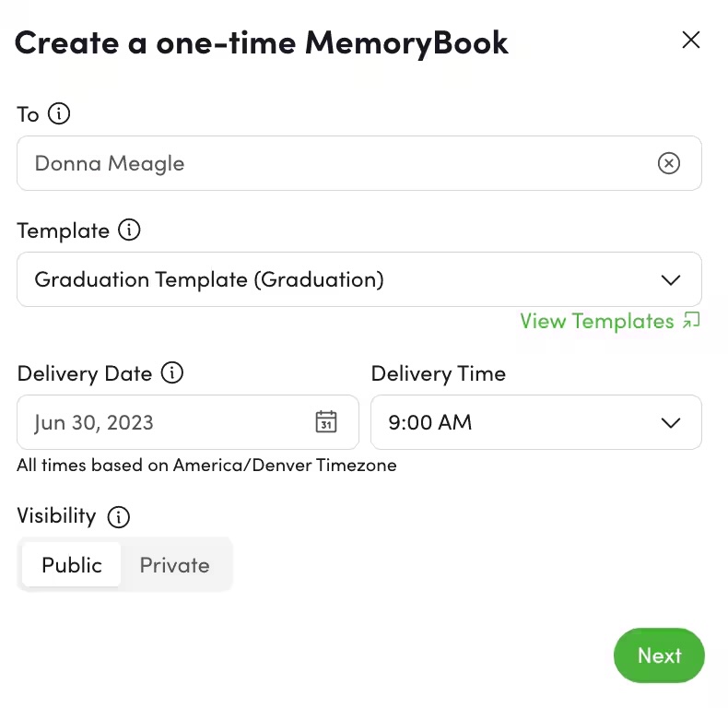Expand the Graduation Template dropdown
The image size is (728, 708).
(x=358, y=279)
